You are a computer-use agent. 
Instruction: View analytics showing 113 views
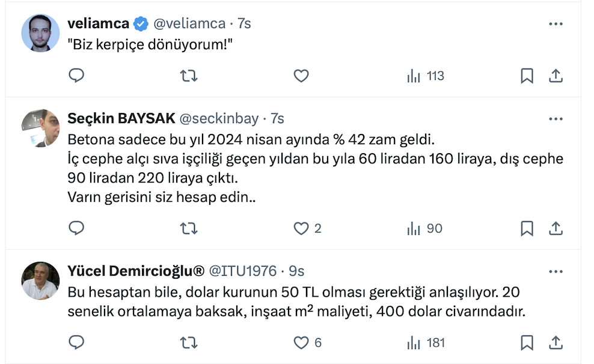[426, 76]
